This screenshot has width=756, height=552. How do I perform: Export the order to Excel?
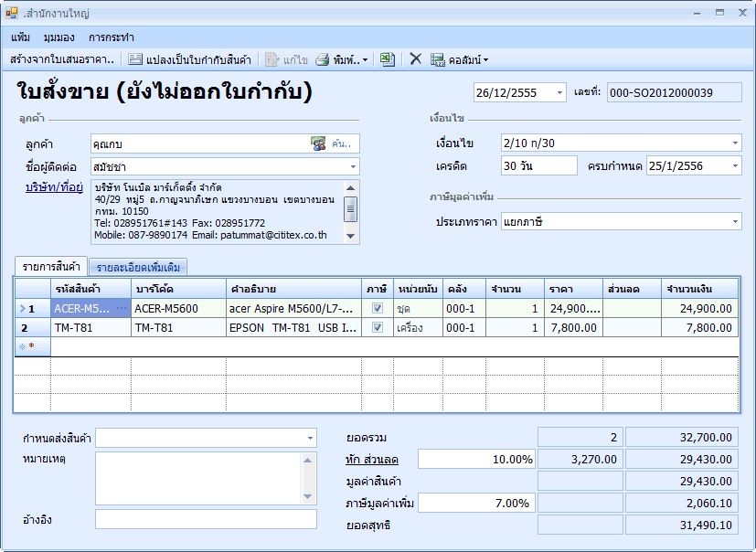(388, 59)
